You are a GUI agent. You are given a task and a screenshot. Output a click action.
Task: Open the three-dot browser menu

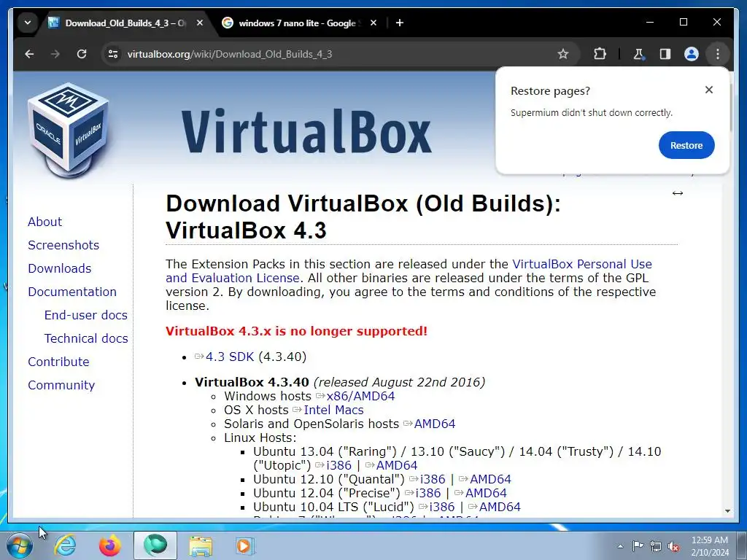click(718, 54)
